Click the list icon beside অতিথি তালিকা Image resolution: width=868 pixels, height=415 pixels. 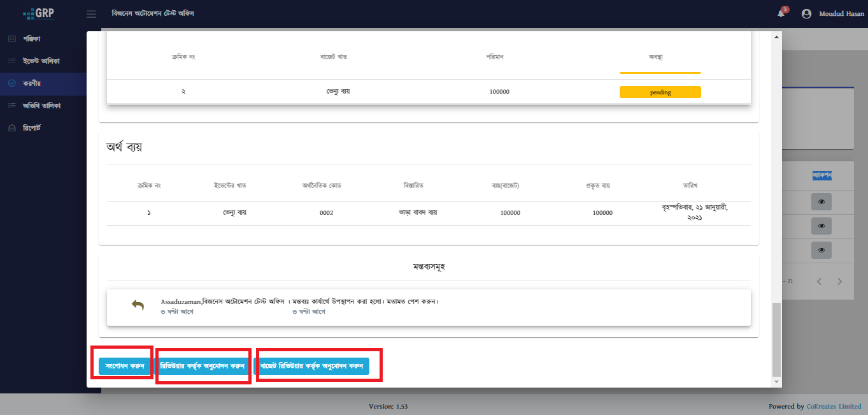click(x=11, y=105)
